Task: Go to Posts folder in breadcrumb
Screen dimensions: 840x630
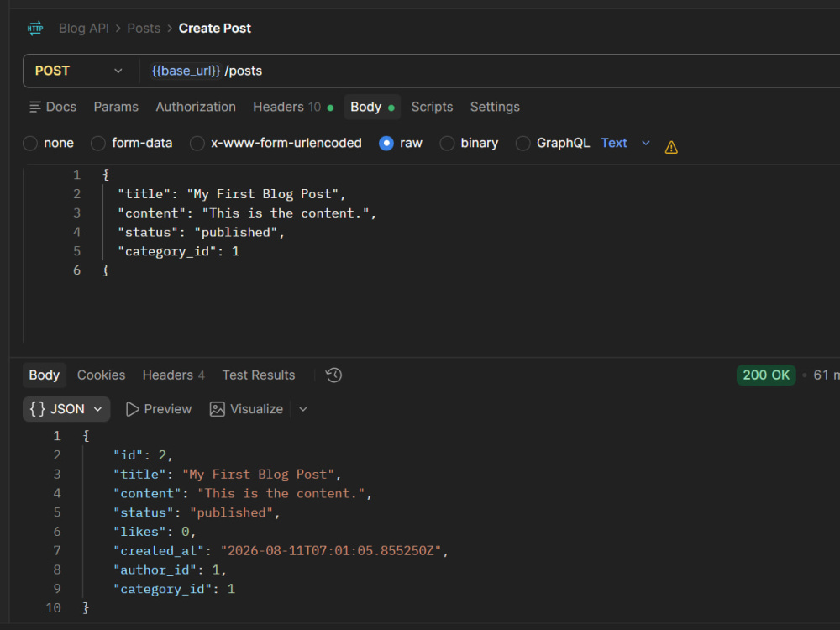Action: pyautogui.click(x=144, y=29)
